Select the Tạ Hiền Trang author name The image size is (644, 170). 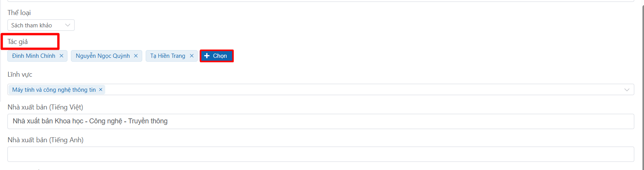point(168,56)
